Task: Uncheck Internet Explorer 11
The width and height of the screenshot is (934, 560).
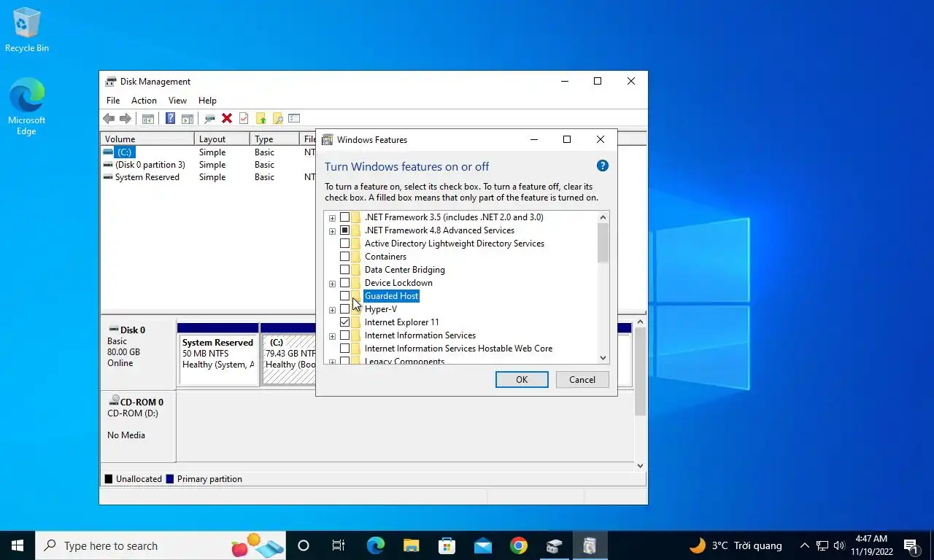Action: (344, 322)
